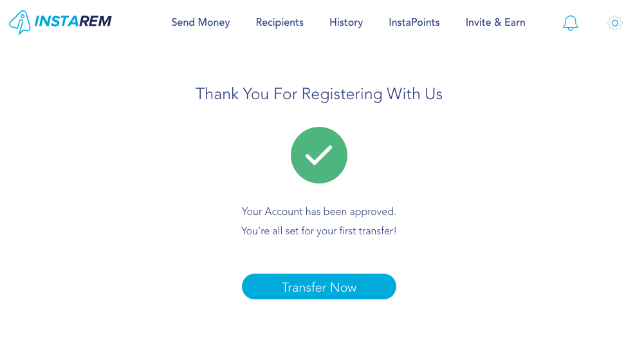Click "first transfer!" in the confirmation text
The image size is (644, 338).
pos(367,230)
